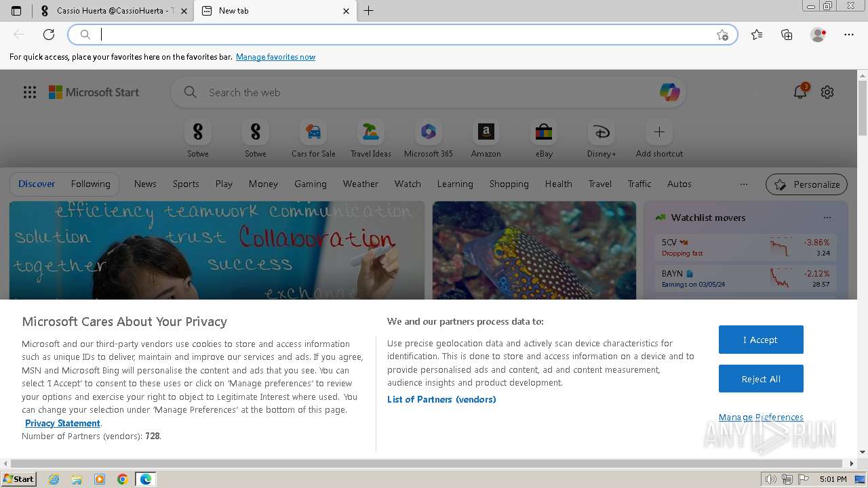The width and height of the screenshot is (868, 488).
Task: Click the Personalize button
Action: coord(807,184)
